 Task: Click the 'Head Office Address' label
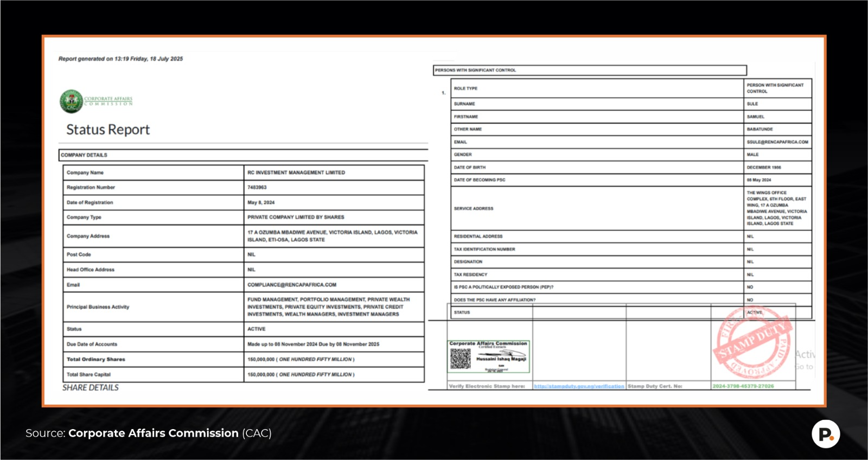91,270
